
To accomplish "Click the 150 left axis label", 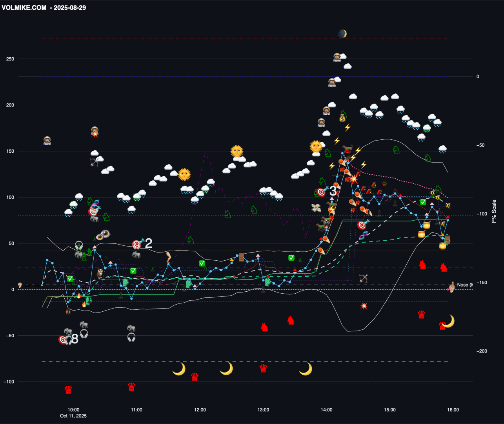I will pyautogui.click(x=10, y=151).
